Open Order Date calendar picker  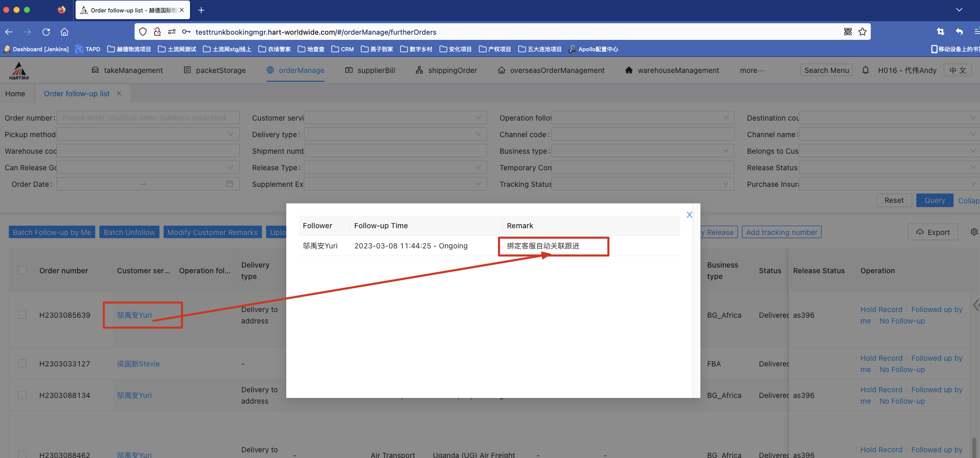pos(230,184)
